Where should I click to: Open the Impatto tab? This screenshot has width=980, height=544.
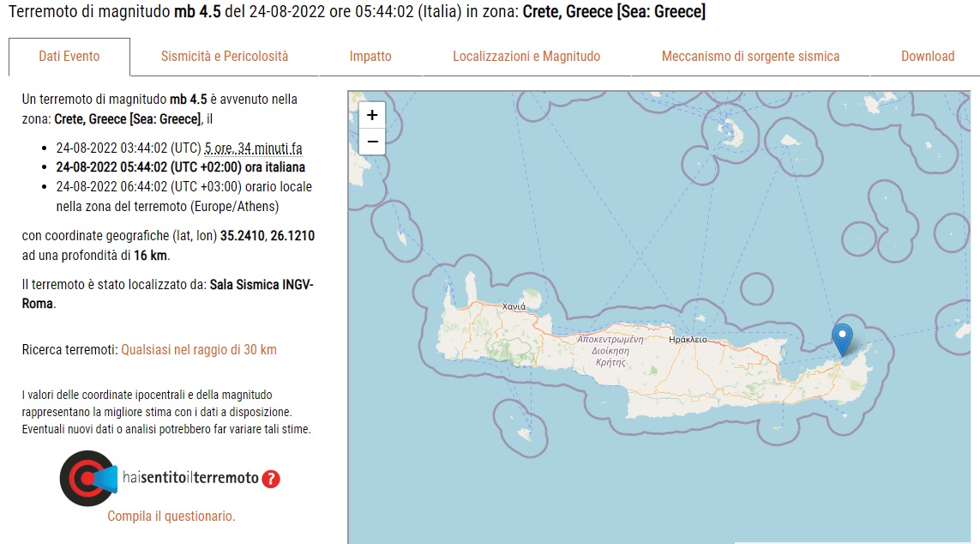pos(370,57)
